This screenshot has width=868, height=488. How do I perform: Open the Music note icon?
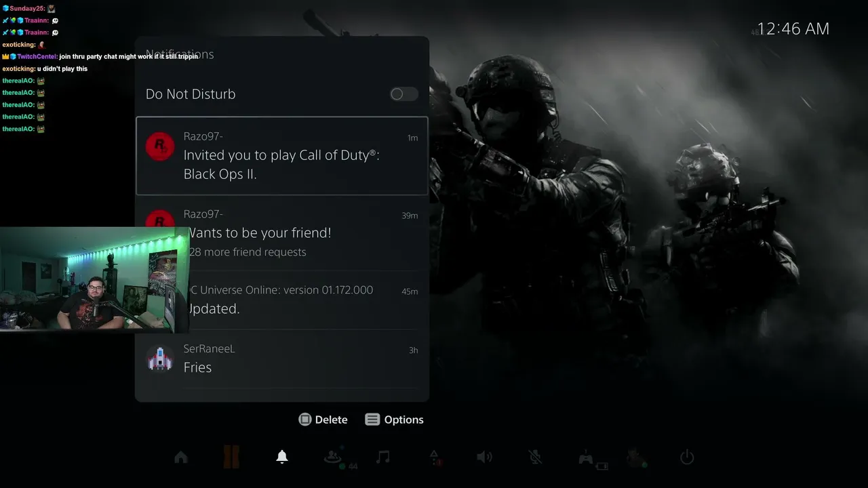pyautogui.click(x=383, y=457)
